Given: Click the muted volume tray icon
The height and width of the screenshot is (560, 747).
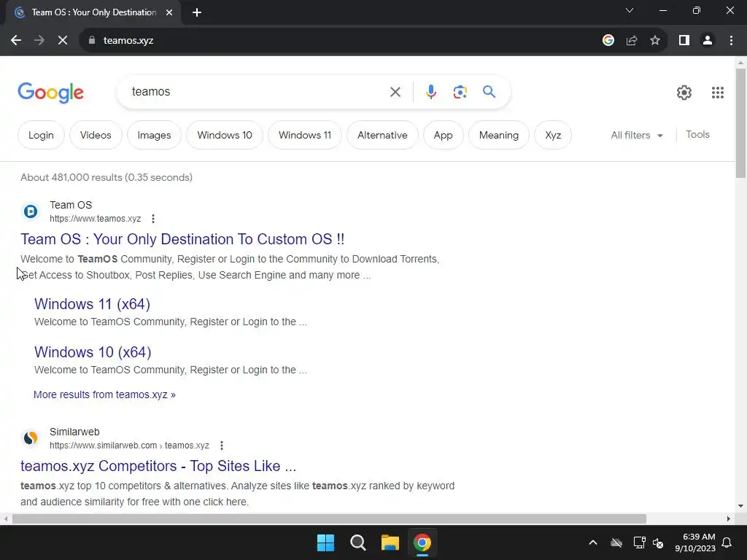Looking at the screenshot, I should [x=659, y=542].
